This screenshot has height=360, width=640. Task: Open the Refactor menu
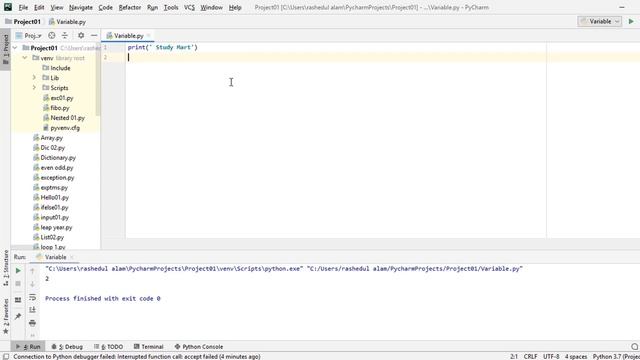point(130,7)
